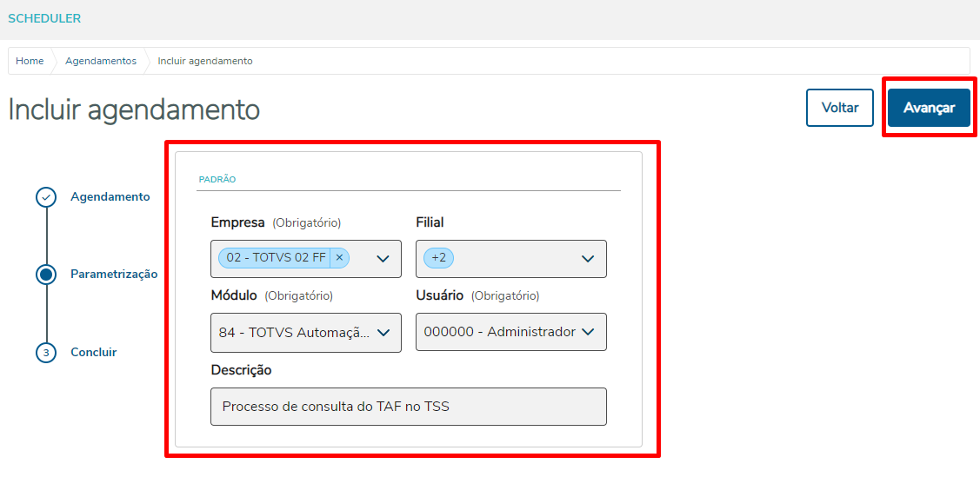Click the step 3 Concluir circle
The image size is (980, 477).
45,352
